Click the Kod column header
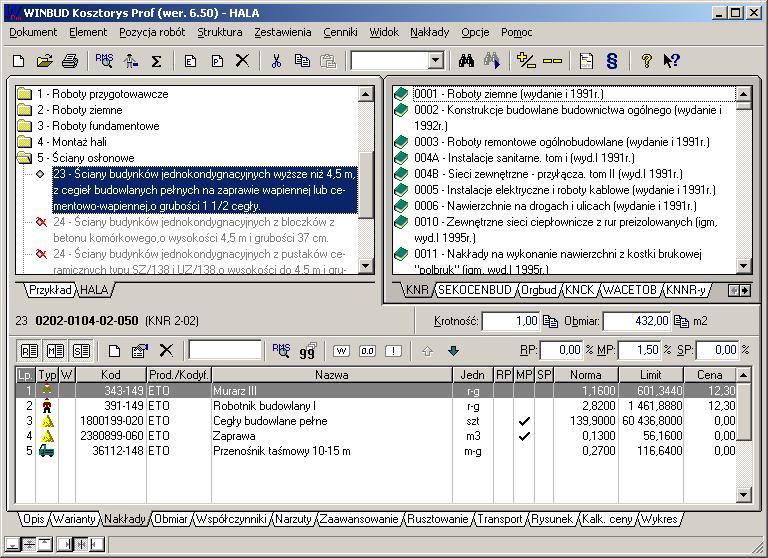 click(111, 375)
